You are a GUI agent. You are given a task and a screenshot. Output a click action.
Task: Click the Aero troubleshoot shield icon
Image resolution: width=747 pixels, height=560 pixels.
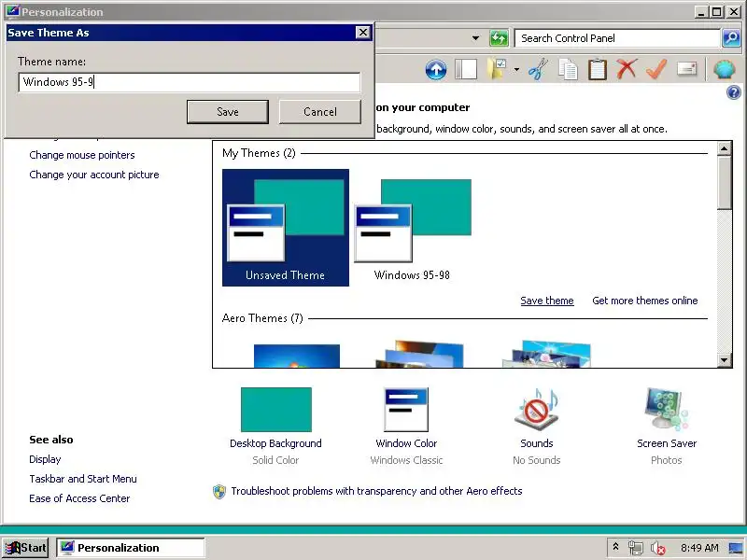[x=219, y=492]
